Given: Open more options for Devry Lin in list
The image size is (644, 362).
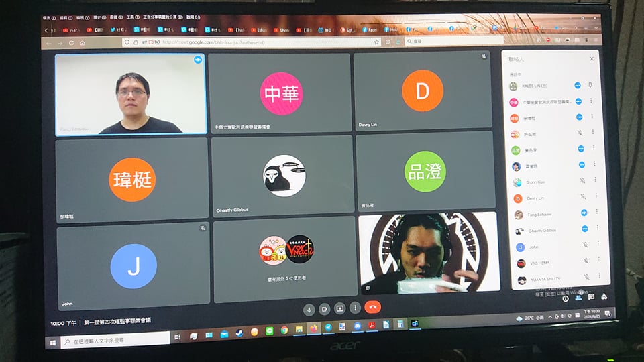Looking at the screenshot, I should coord(592,198).
